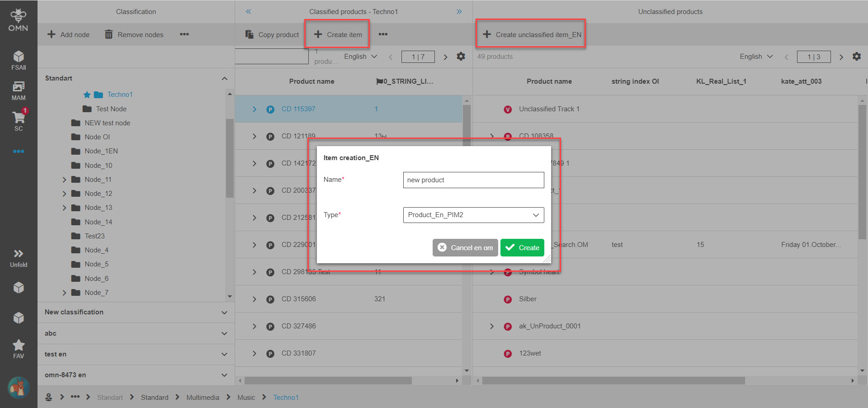Click the Create button in the dialog
This screenshot has height=408, width=868.
(522, 247)
